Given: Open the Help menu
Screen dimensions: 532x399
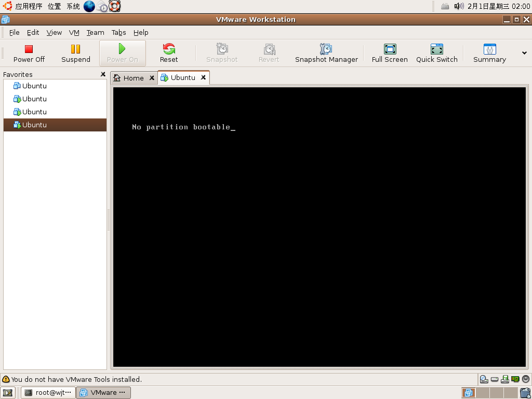Looking at the screenshot, I should (x=141, y=33).
